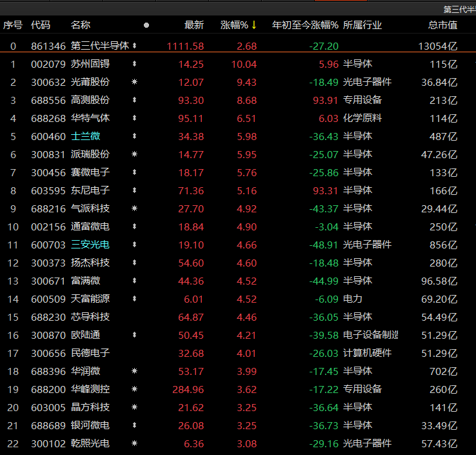Click the marker icon beside 苏州固锝

coord(135,64)
